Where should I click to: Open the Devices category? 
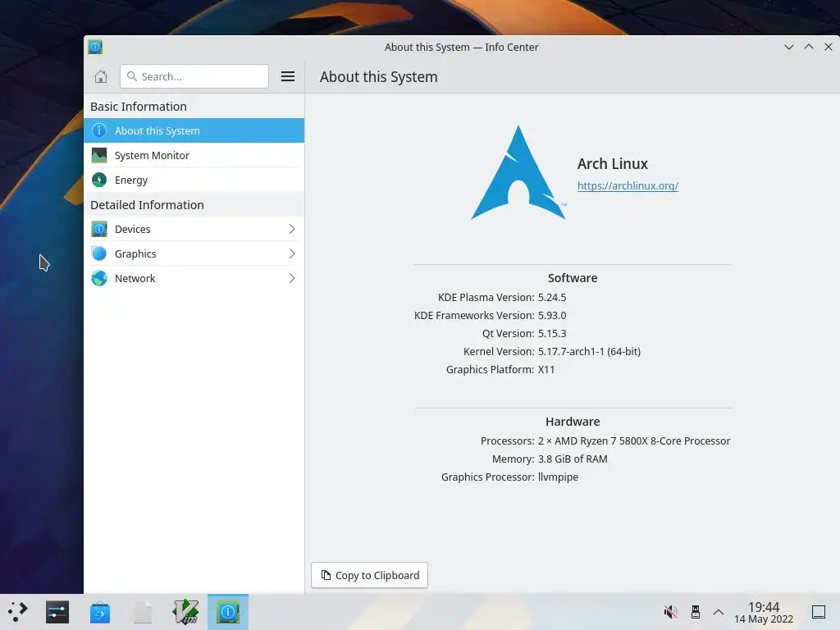click(x=194, y=230)
